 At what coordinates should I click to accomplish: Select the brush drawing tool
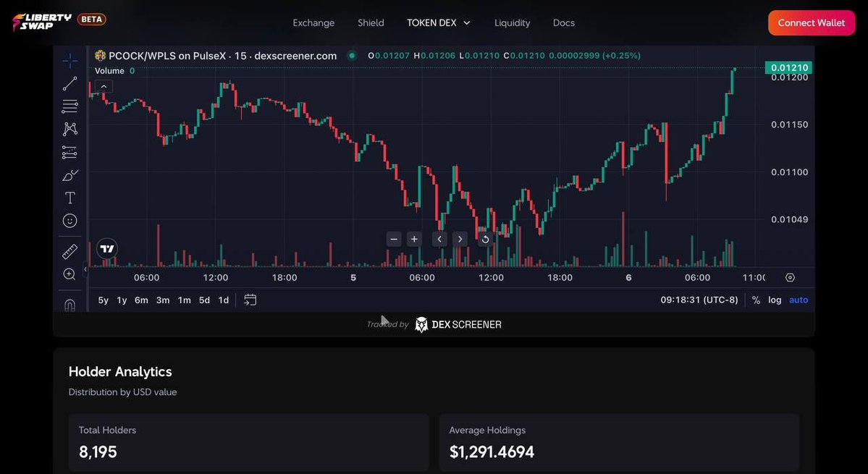coord(69,175)
